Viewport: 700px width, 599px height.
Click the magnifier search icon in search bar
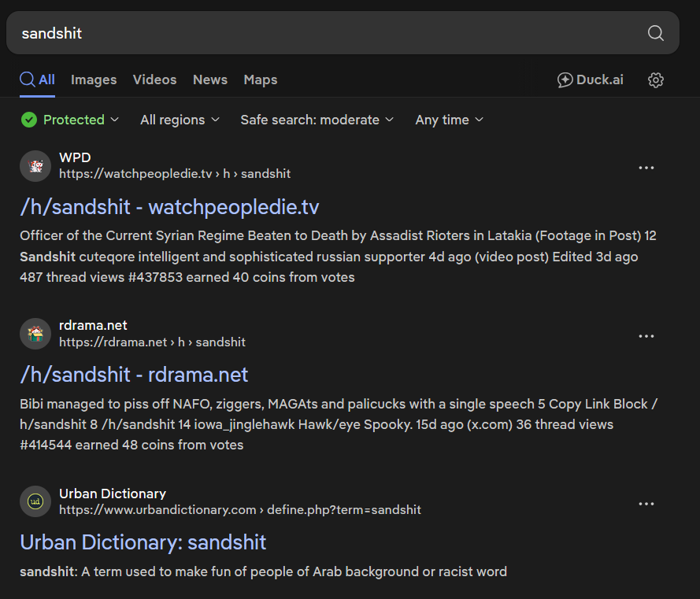[655, 33]
